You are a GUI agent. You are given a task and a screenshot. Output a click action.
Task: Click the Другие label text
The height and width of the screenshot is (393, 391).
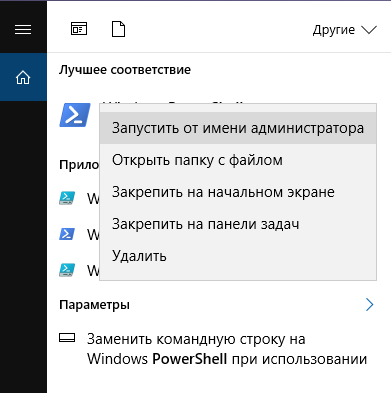click(334, 30)
